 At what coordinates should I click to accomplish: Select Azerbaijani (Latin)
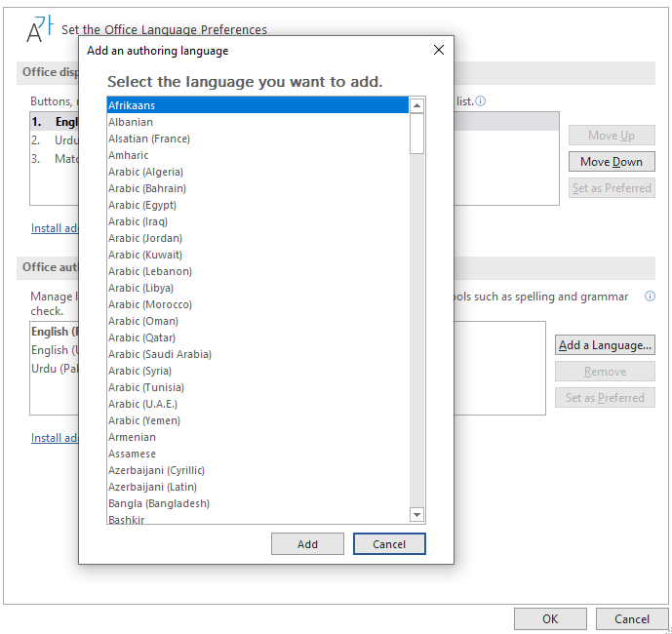[x=257, y=487]
